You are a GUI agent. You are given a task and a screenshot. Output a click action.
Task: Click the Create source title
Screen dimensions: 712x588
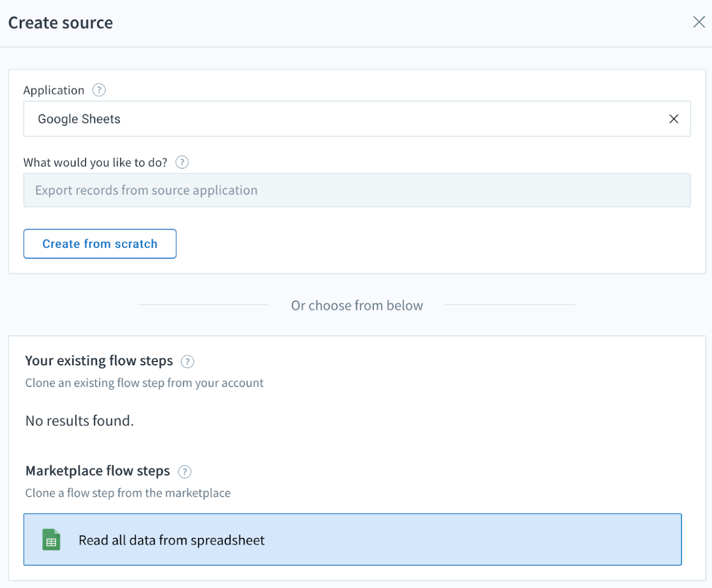tap(60, 22)
